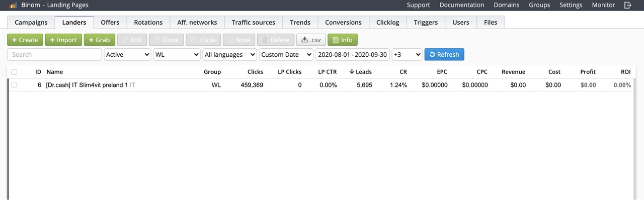Open the Custom Date dropdown
644x200 pixels.
click(286, 54)
